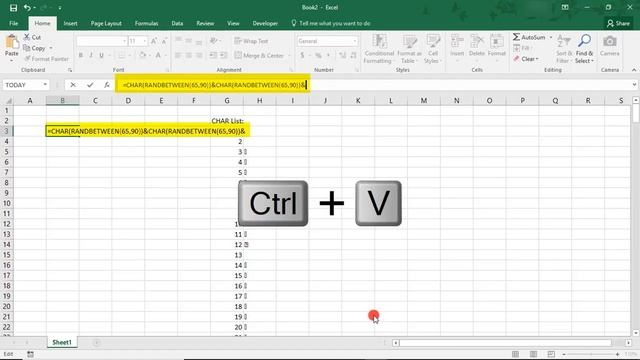The height and width of the screenshot is (360, 640).
Task: Open the File tab
Action: 13,23
